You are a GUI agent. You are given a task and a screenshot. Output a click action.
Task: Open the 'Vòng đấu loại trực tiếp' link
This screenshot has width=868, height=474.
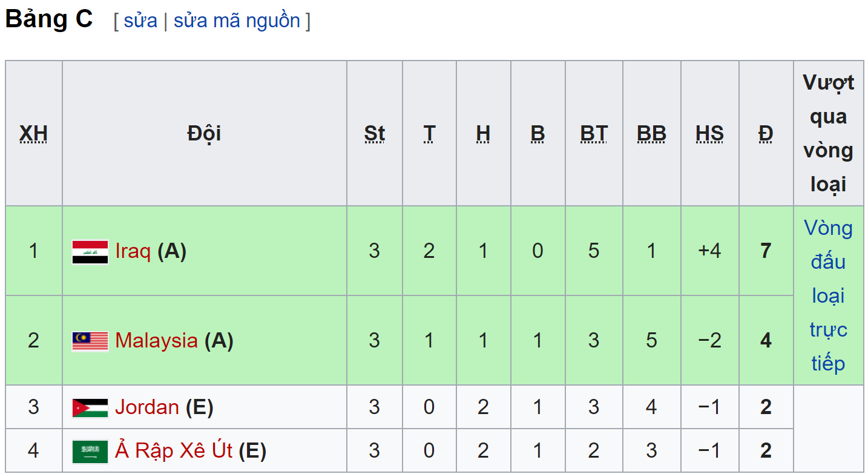click(828, 295)
